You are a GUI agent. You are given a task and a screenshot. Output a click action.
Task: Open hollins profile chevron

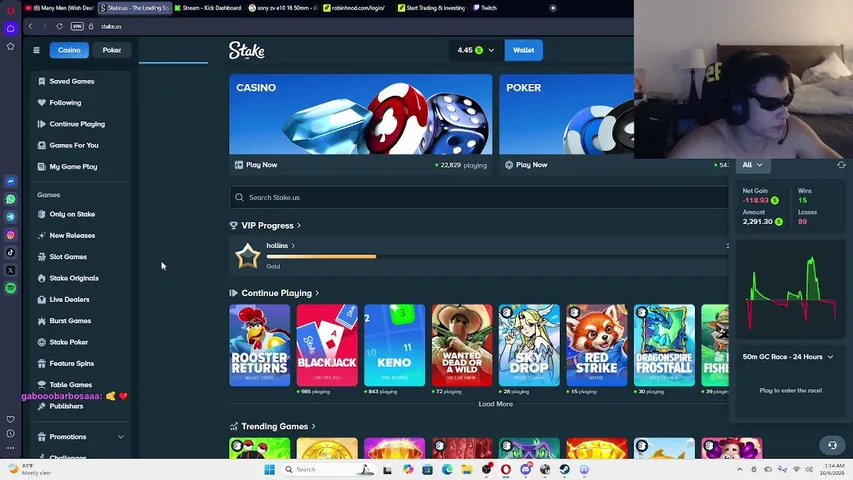(x=293, y=245)
